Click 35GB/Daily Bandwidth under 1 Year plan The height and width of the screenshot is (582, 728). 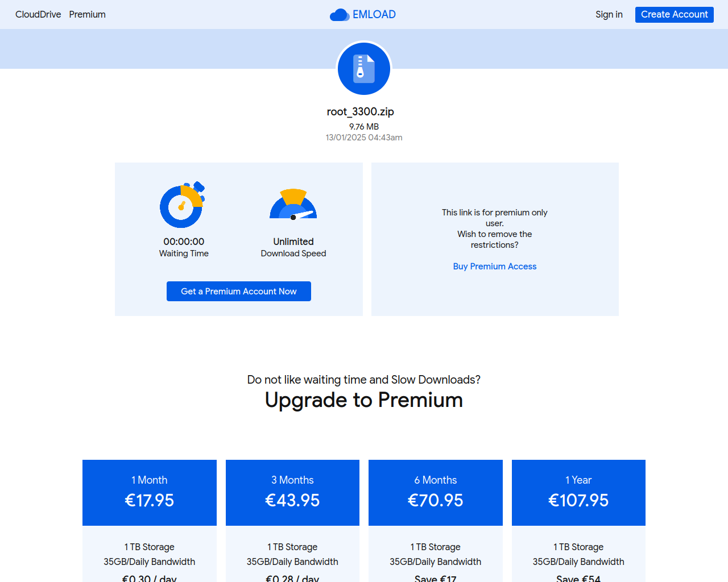(578, 562)
